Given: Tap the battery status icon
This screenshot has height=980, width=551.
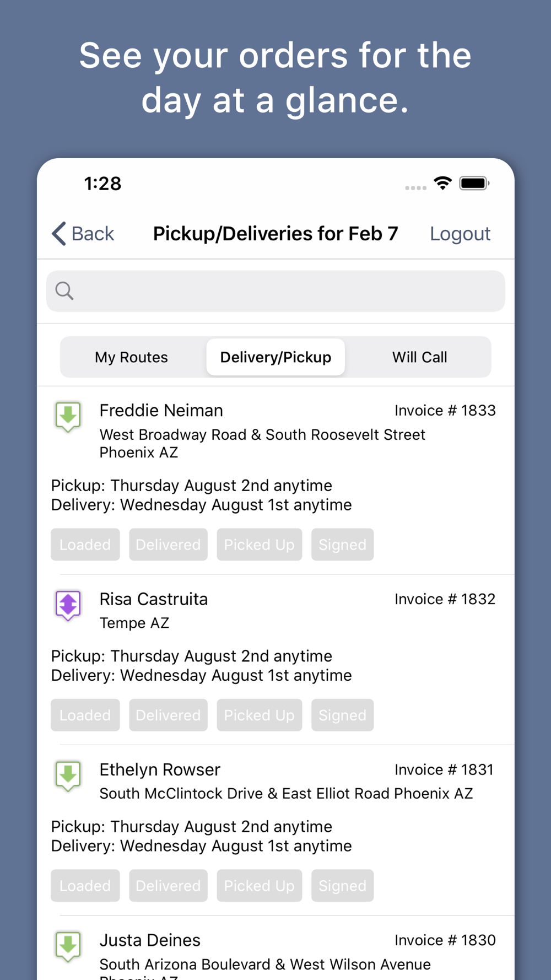Looking at the screenshot, I should pos(474,183).
